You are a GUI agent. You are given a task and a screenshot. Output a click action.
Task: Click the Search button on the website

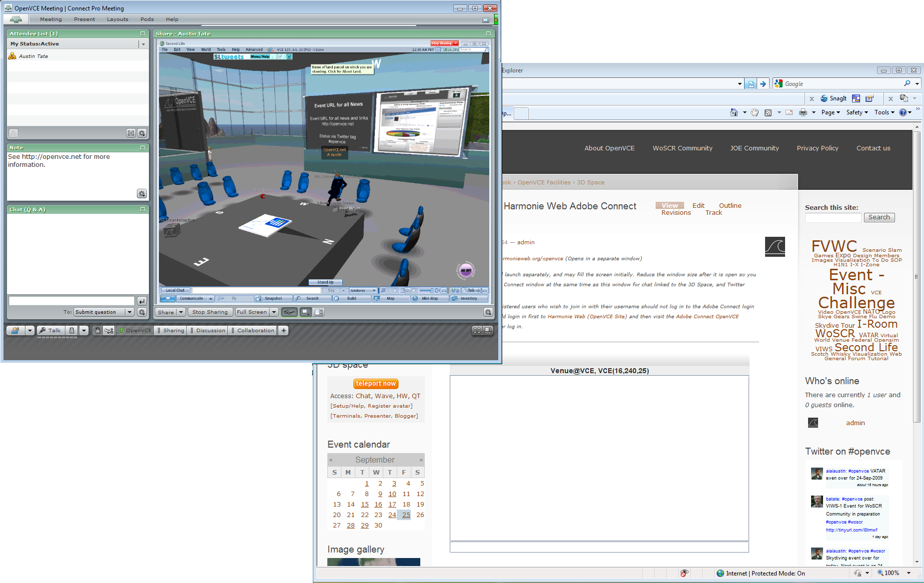click(879, 217)
